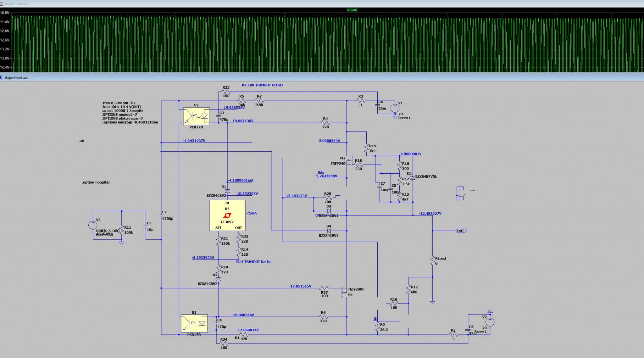644x358 pixels.
Task: Click the ground symbol below RLoad
Action: [x=433, y=302]
